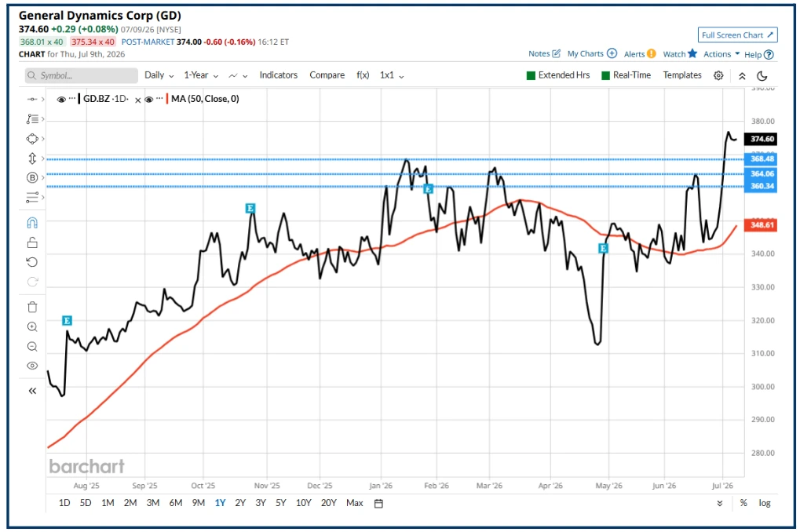This screenshot has width=800, height=532.
Task: Expand bottom panel double down chevron
Action: 719,504
